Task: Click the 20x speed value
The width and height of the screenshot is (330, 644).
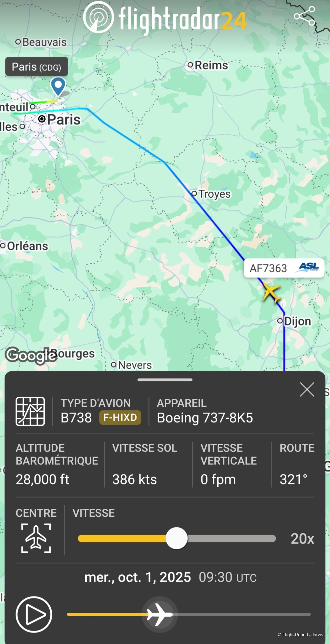Action: [x=302, y=538]
